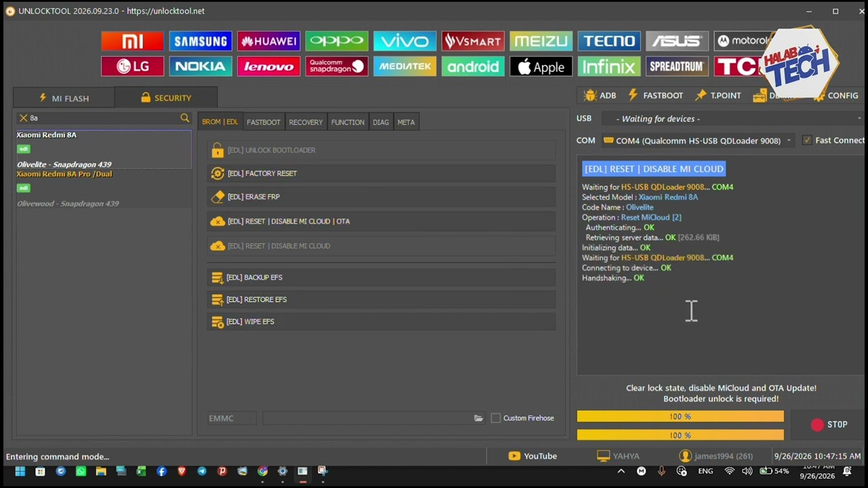Select the Huawei brand logo

pos(269,41)
